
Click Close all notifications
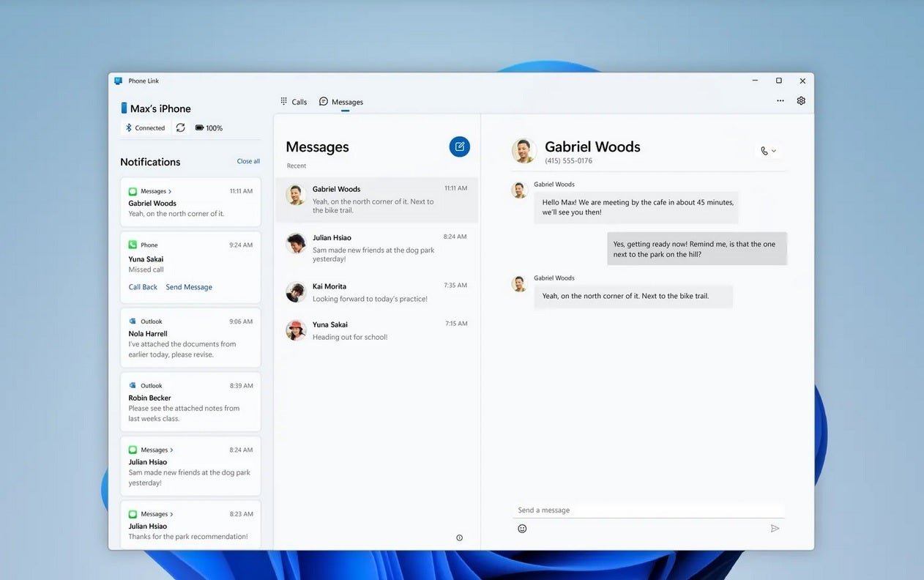point(248,161)
